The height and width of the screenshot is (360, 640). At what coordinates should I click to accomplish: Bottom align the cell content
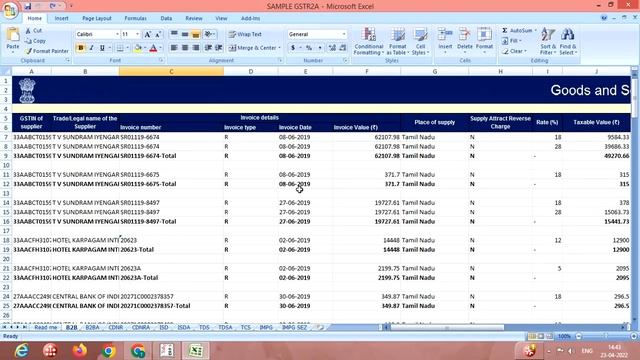click(x=196, y=34)
